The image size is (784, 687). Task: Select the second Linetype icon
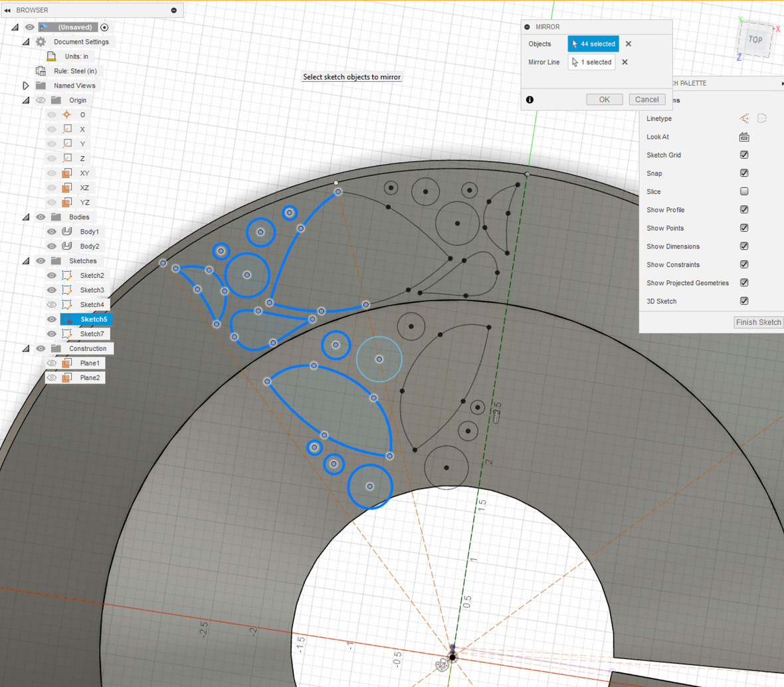click(761, 118)
